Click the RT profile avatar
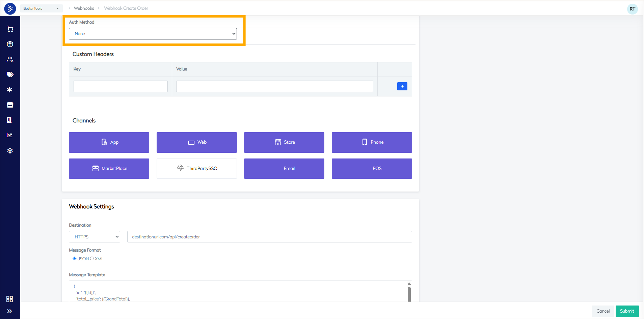The image size is (644, 319). point(632,9)
